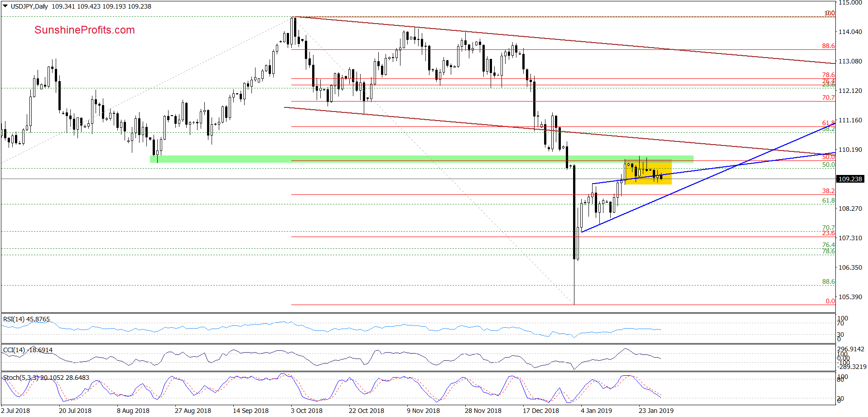Select the 27 Aug 2018 date label

click(x=193, y=411)
